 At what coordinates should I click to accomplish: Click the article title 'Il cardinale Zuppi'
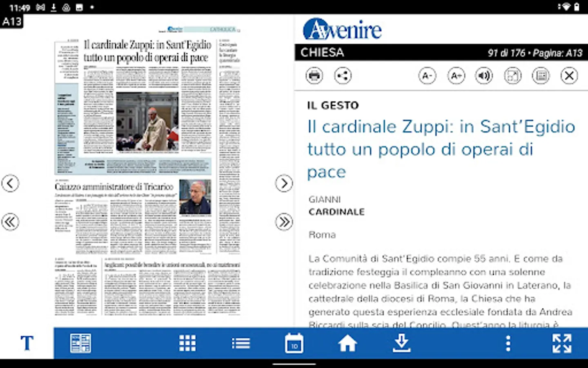pyautogui.click(x=441, y=149)
